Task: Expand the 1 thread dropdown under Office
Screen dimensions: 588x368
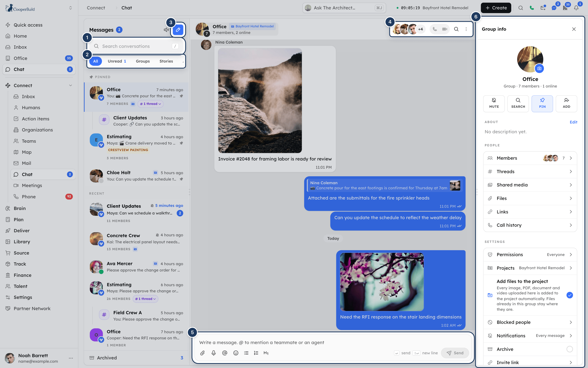Action: [x=150, y=104]
